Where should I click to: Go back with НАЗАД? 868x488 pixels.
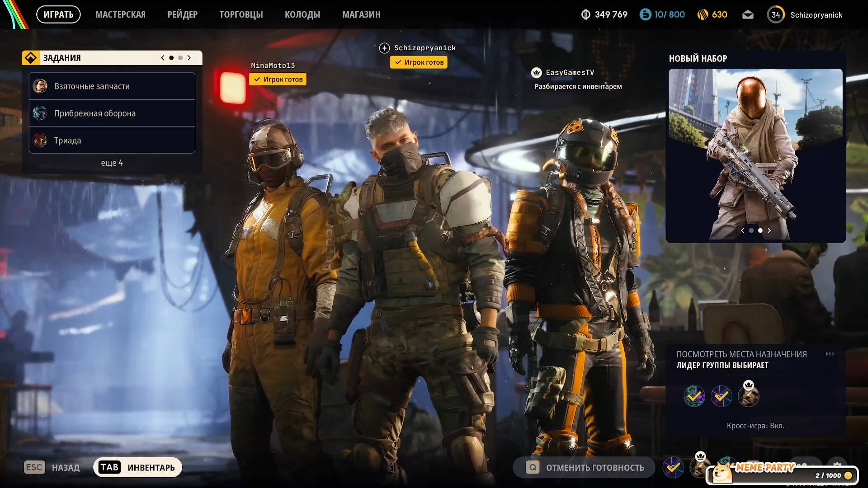click(66, 468)
